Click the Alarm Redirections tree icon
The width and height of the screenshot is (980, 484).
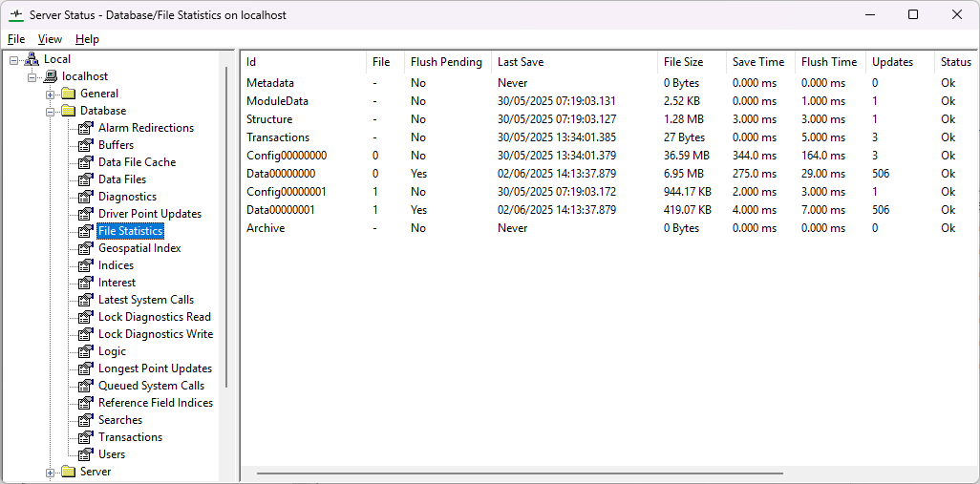tap(86, 128)
